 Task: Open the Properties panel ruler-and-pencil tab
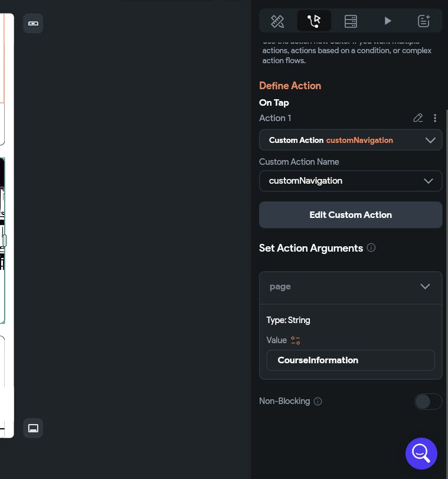click(x=277, y=21)
